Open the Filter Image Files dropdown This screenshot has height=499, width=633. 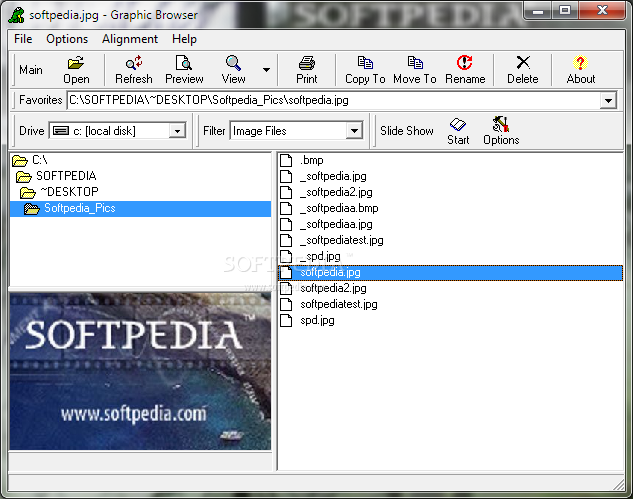pyautogui.click(x=354, y=131)
